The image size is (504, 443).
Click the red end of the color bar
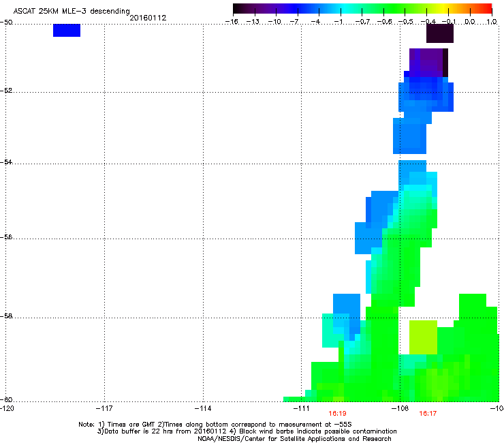(x=486, y=9)
